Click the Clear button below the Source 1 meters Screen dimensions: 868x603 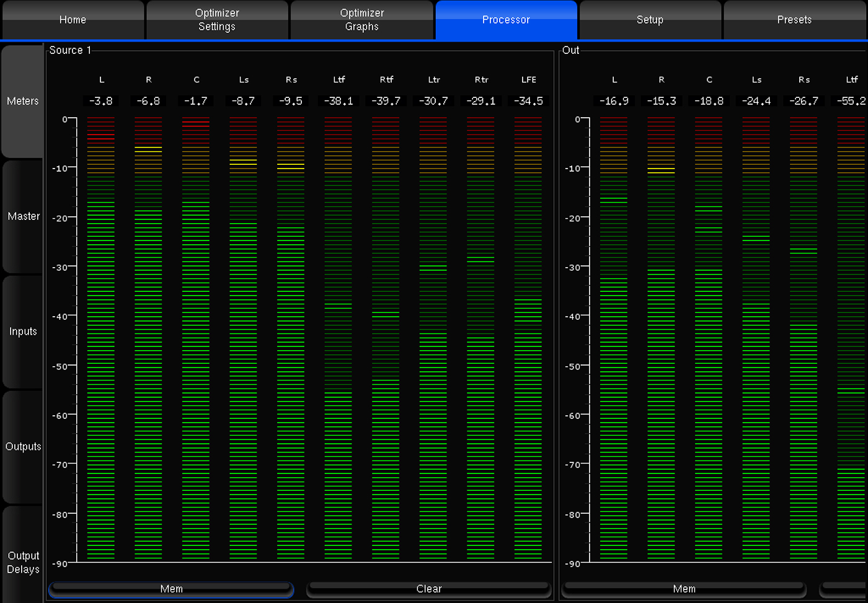pos(429,589)
